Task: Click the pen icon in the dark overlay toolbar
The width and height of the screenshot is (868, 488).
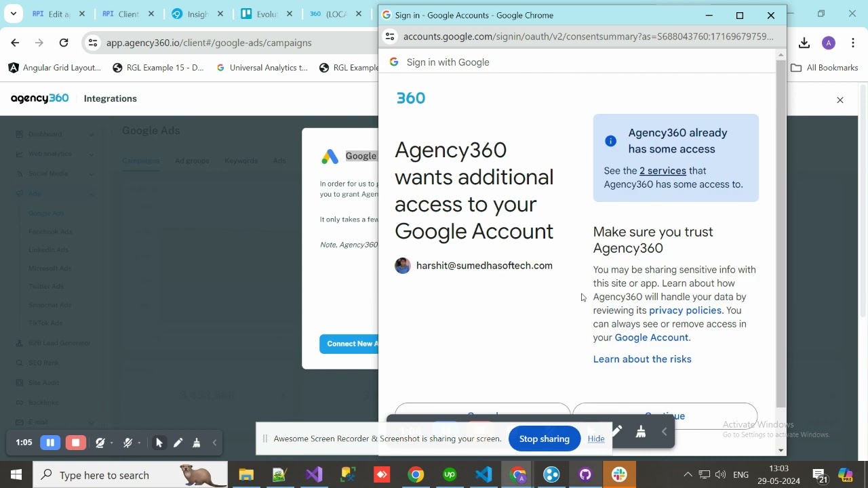Action: tap(617, 430)
